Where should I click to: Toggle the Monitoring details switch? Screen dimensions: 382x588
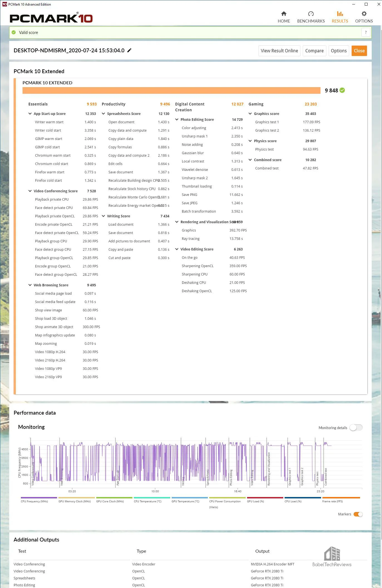pyautogui.click(x=356, y=427)
